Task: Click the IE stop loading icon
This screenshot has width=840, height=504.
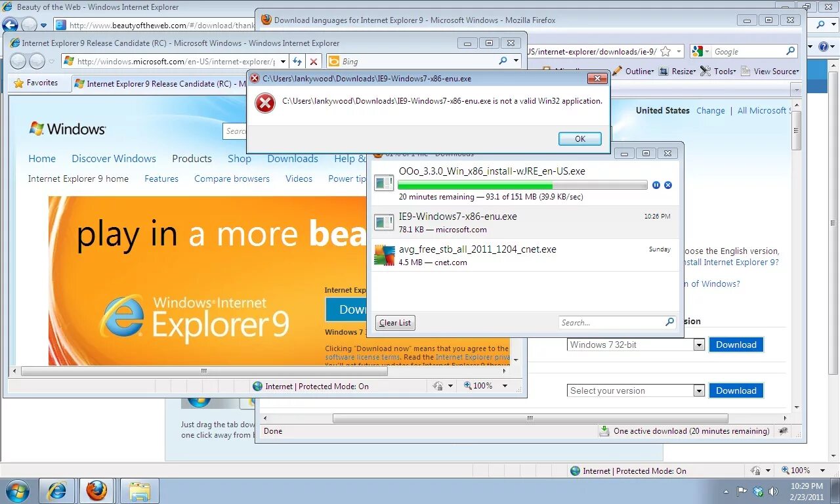Action: [x=314, y=61]
